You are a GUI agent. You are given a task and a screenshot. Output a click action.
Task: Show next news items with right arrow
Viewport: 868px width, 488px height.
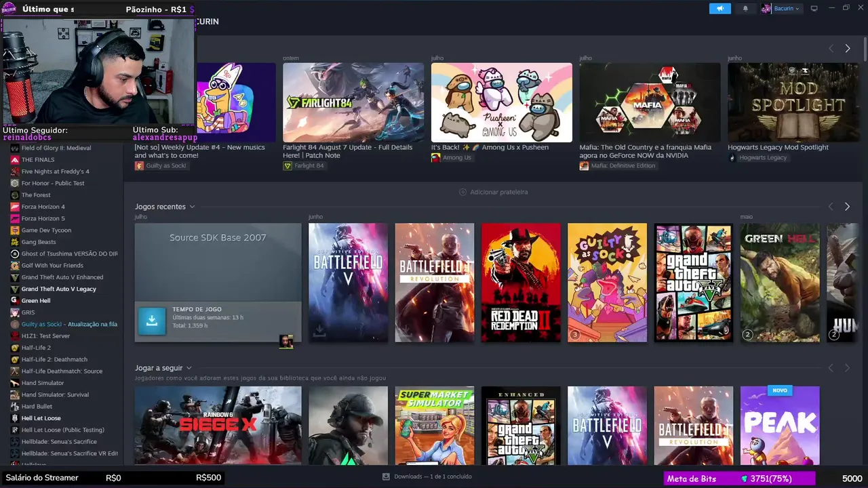click(847, 48)
